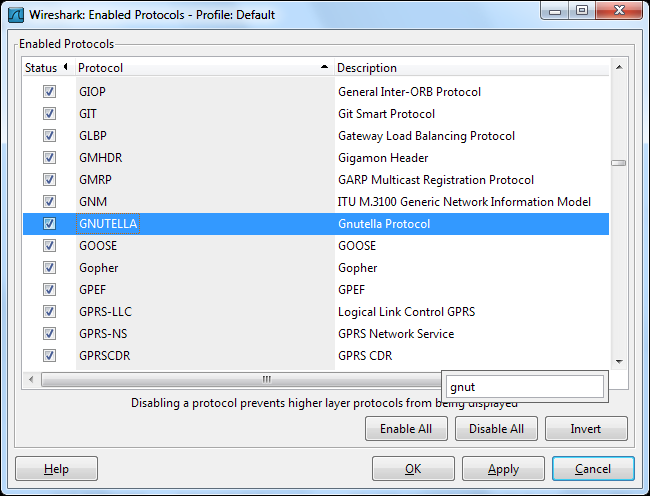Screen dimensions: 650x496
Task: Select the GOOSE protocol name
Action: tap(98, 246)
